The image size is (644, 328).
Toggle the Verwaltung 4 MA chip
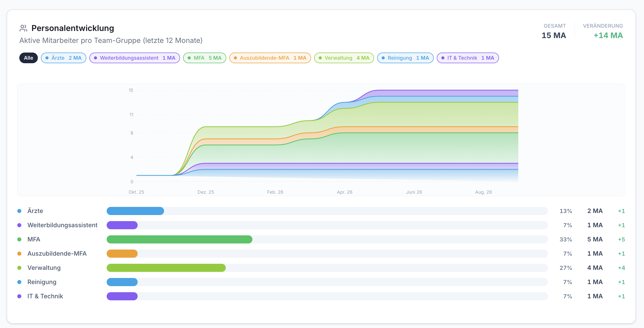pos(344,58)
